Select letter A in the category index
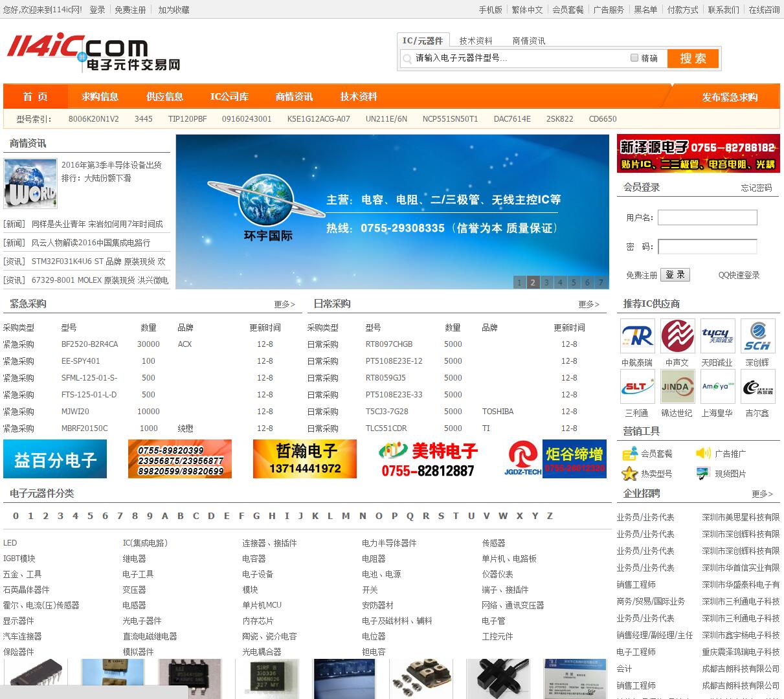 point(165,516)
